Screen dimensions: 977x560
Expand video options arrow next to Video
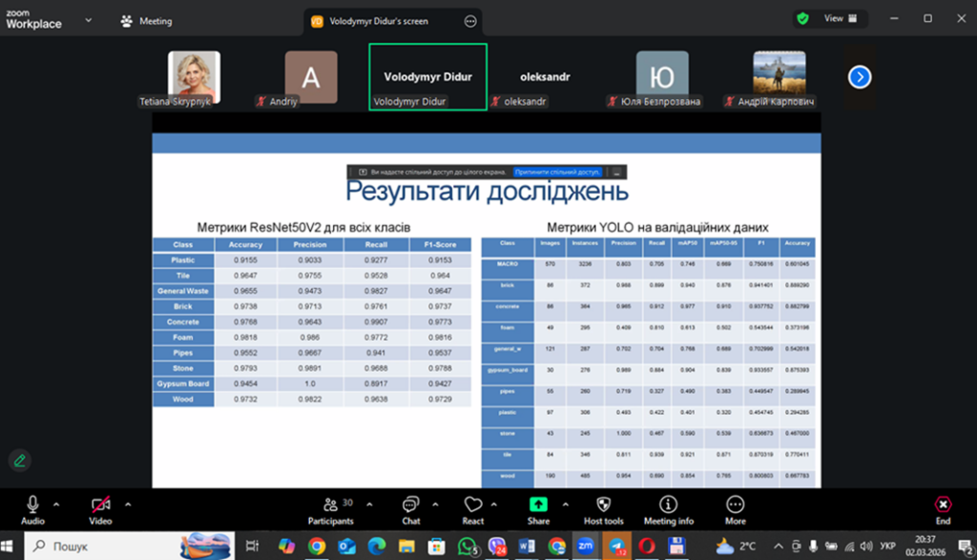click(128, 503)
